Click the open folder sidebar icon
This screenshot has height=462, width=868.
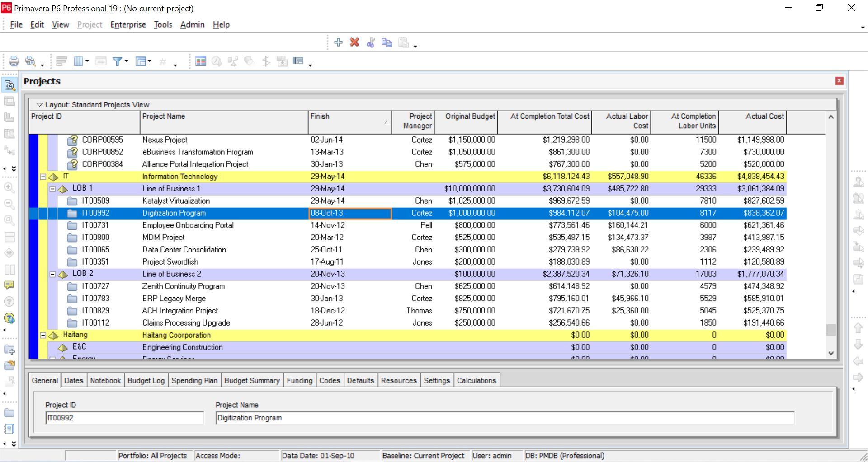pyautogui.click(x=9, y=365)
